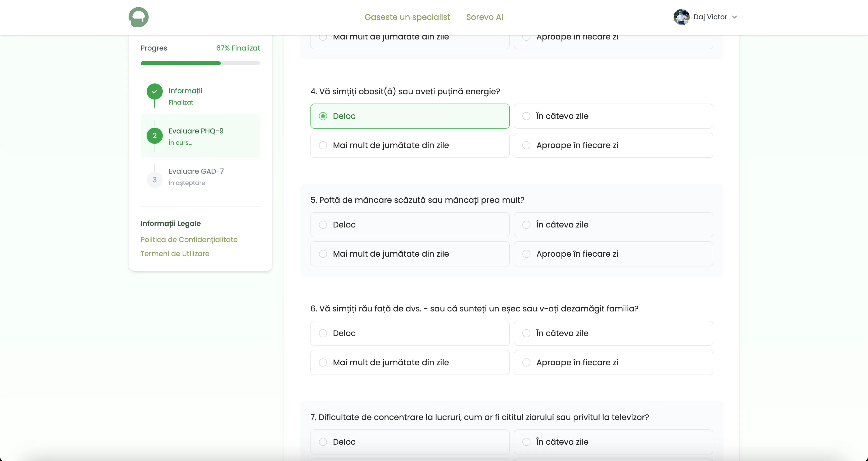Open Termeni de Utilizare link

click(175, 254)
